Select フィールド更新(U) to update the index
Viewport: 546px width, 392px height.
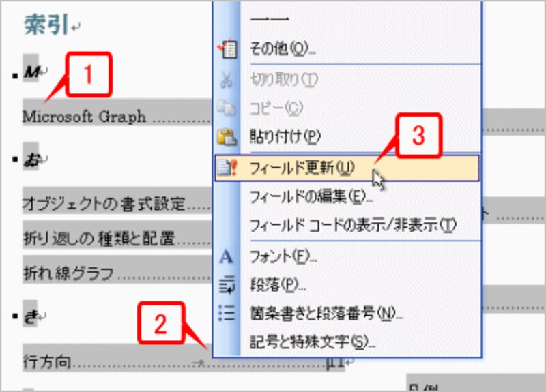(347, 168)
